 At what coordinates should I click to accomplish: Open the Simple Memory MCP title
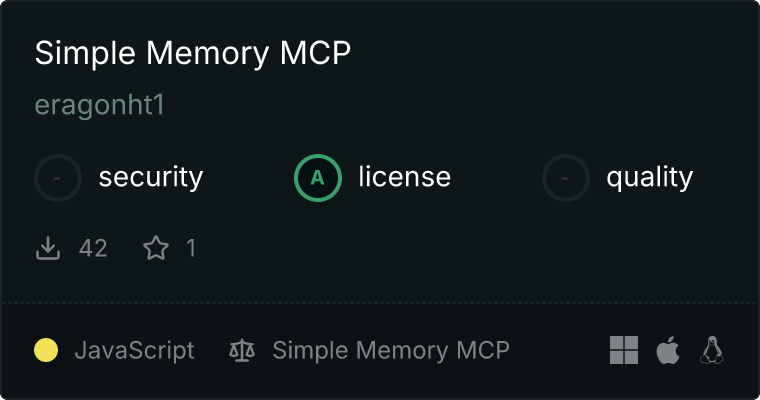pyautogui.click(x=192, y=53)
